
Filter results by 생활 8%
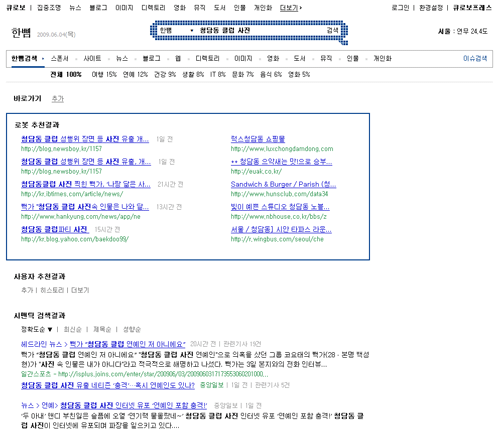(x=193, y=74)
